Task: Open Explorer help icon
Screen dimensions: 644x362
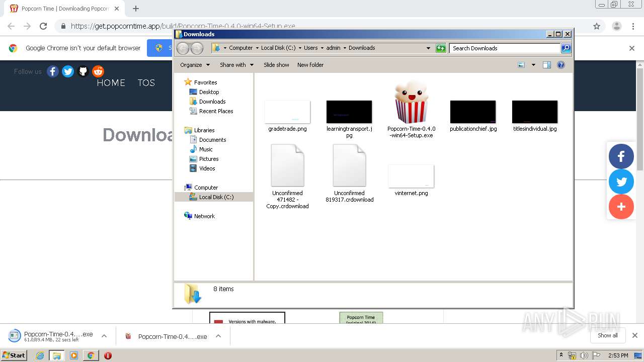Action: [x=561, y=65]
